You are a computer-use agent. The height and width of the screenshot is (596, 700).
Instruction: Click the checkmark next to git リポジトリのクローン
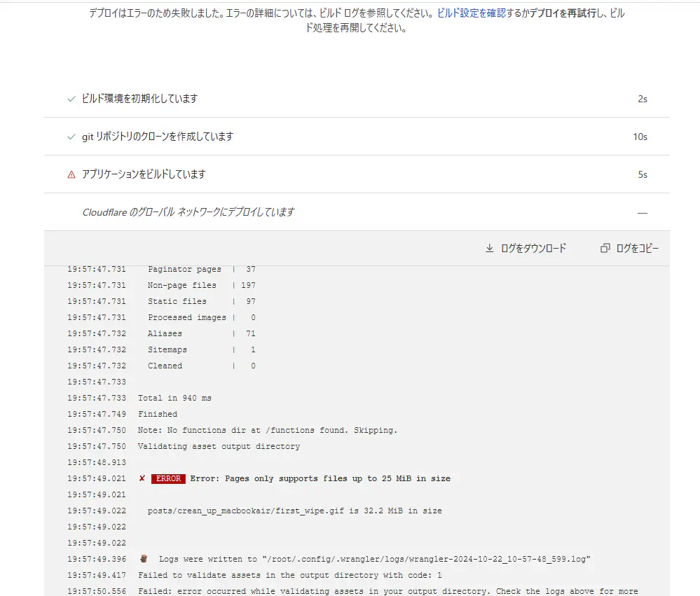(71, 137)
